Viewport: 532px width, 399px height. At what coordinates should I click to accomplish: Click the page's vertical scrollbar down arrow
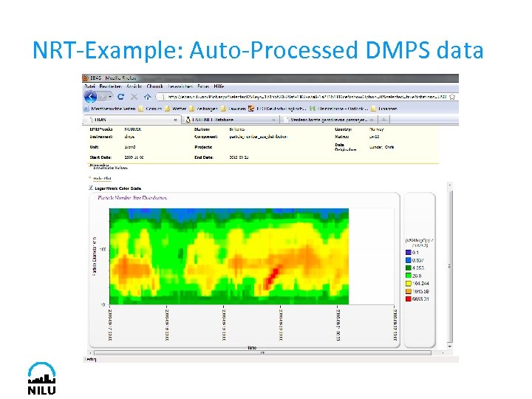coord(450,347)
